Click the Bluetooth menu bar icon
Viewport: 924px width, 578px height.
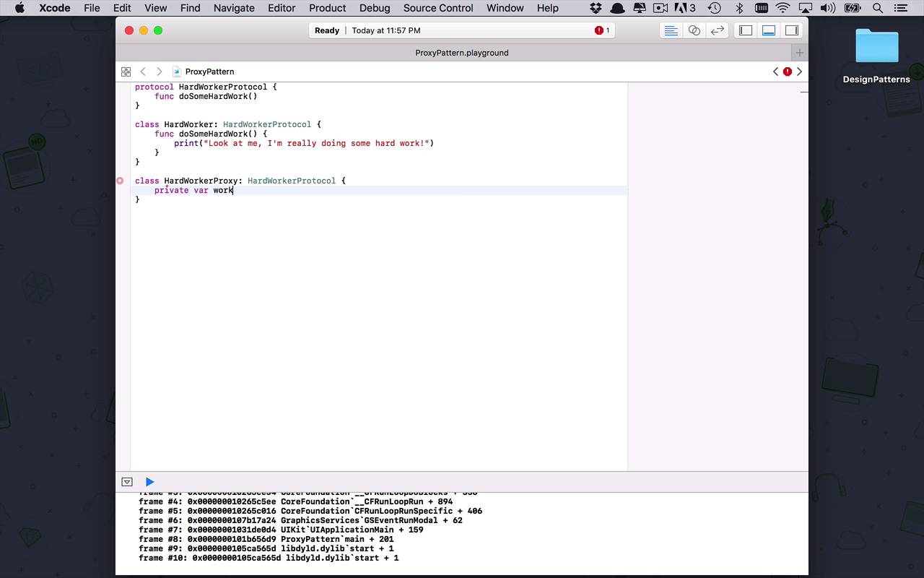pos(738,8)
